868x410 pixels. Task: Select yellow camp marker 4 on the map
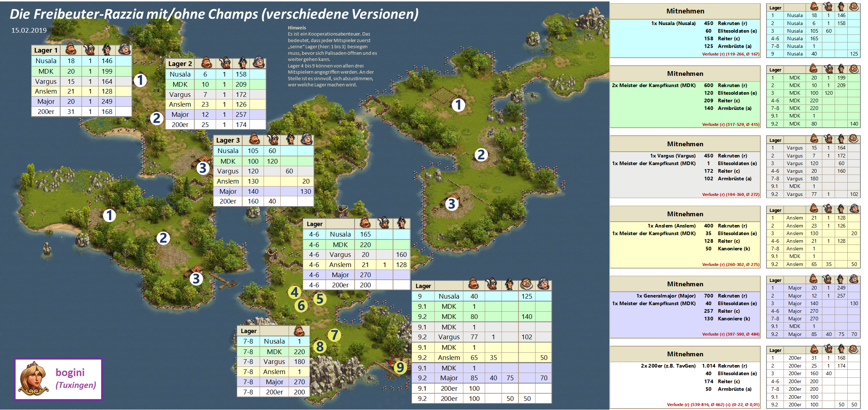(294, 292)
